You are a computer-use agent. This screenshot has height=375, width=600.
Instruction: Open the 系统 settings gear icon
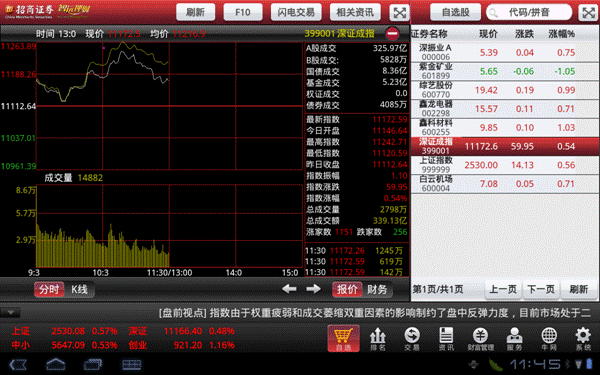[583, 339]
